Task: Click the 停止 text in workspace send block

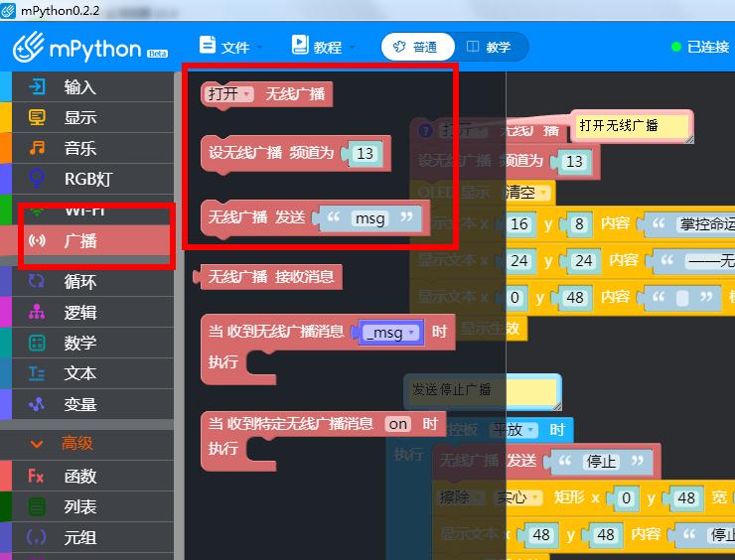Action: [x=601, y=461]
